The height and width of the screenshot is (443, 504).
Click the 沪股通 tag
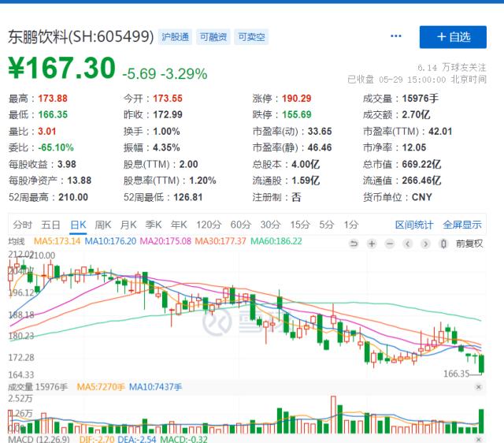tap(175, 37)
